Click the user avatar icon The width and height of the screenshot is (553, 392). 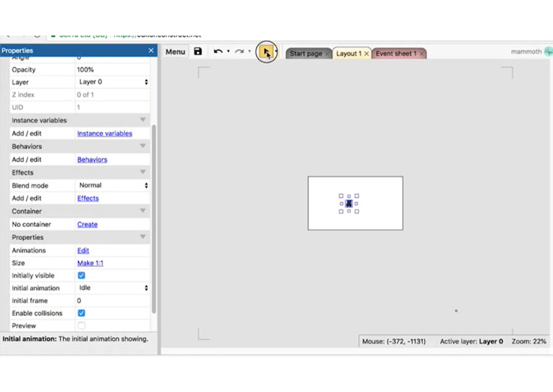[x=549, y=51]
